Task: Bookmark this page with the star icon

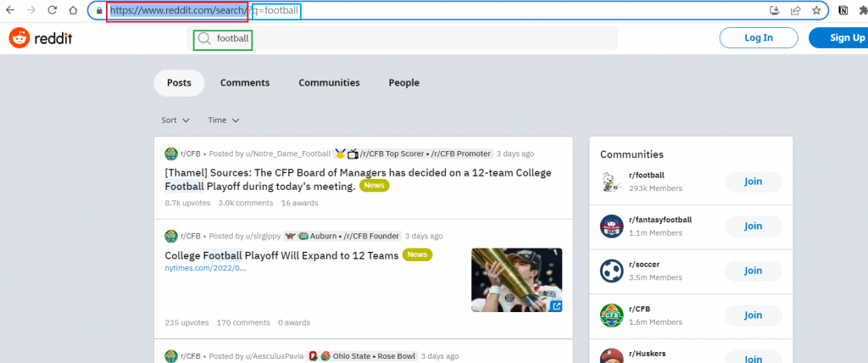Action: point(816,10)
